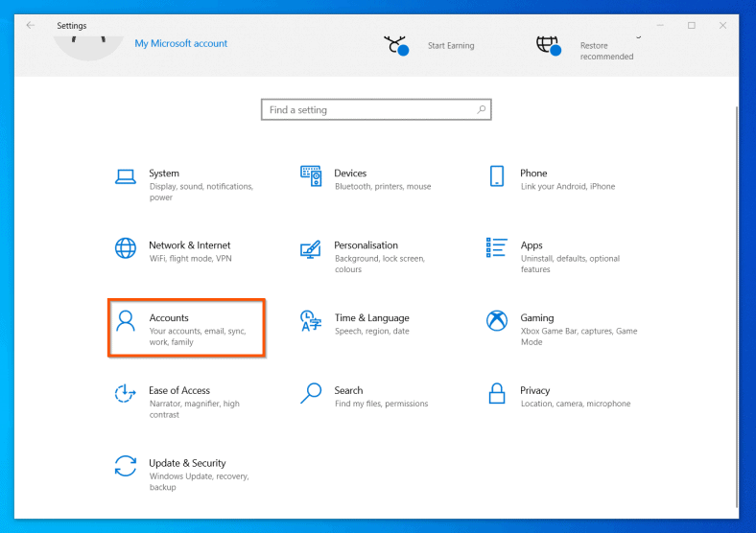Open the System laptop icon
Screen dimensions: 756x533
(x=126, y=176)
